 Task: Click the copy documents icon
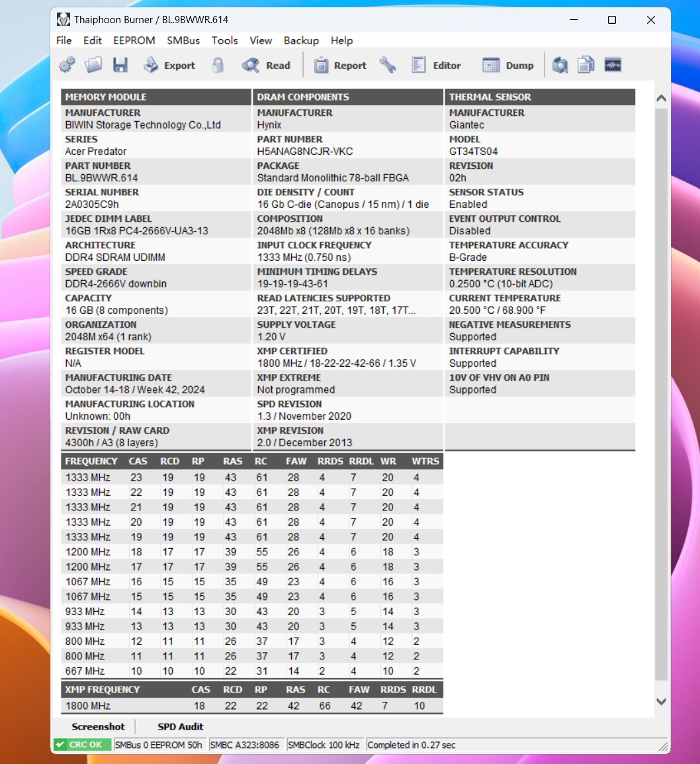click(586, 65)
